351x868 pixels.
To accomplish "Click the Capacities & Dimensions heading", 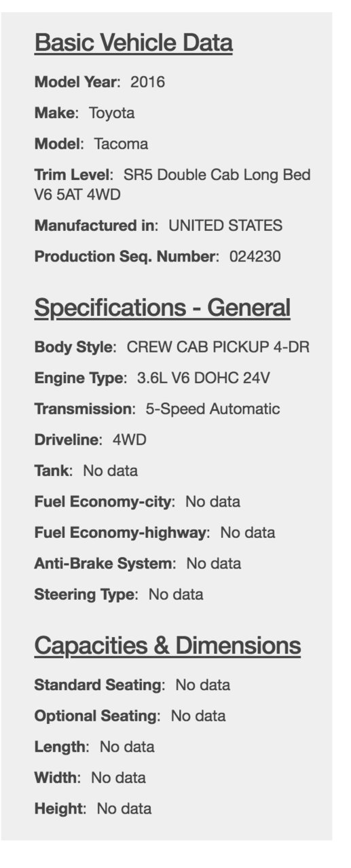I will 168,645.
